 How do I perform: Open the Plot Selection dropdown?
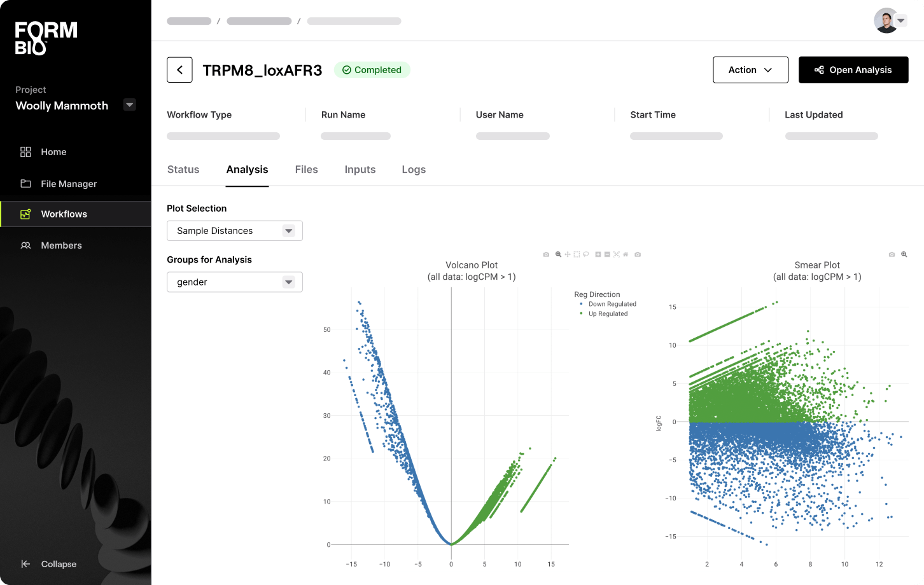coord(234,231)
